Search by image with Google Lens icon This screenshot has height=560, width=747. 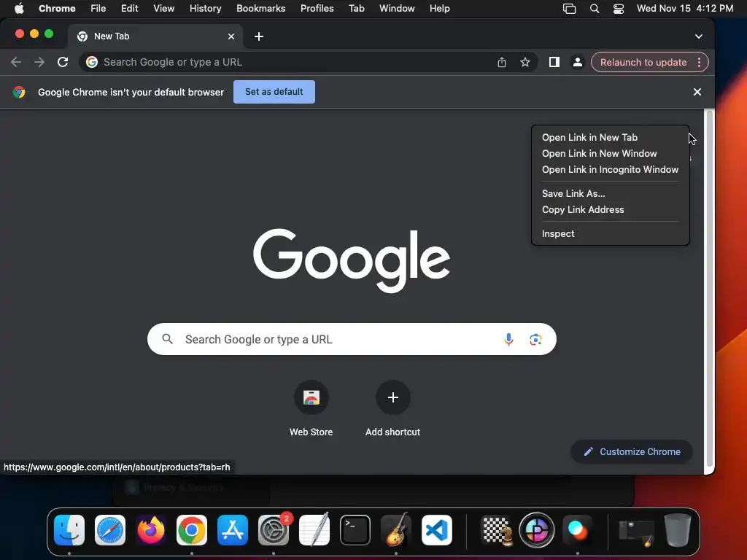[535, 339]
